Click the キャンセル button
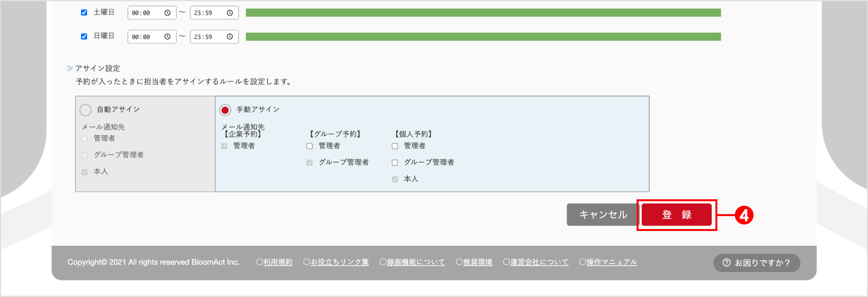 pyautogui.click(x=603, y=215)
